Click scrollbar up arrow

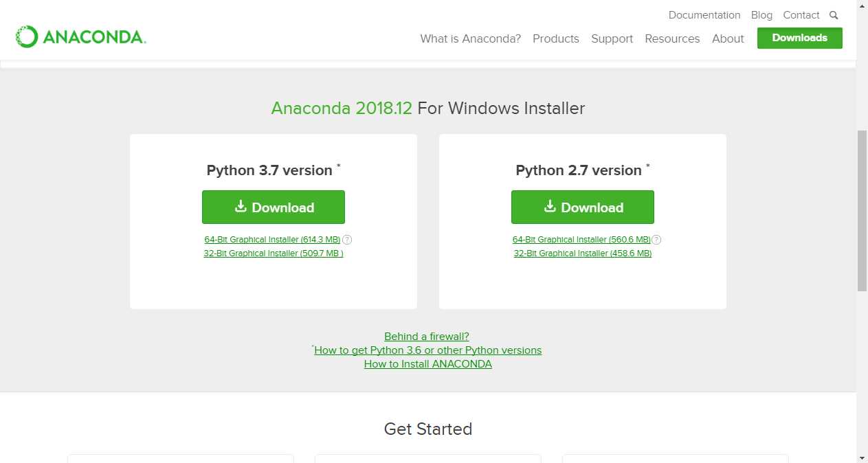(x=862, y=5)
